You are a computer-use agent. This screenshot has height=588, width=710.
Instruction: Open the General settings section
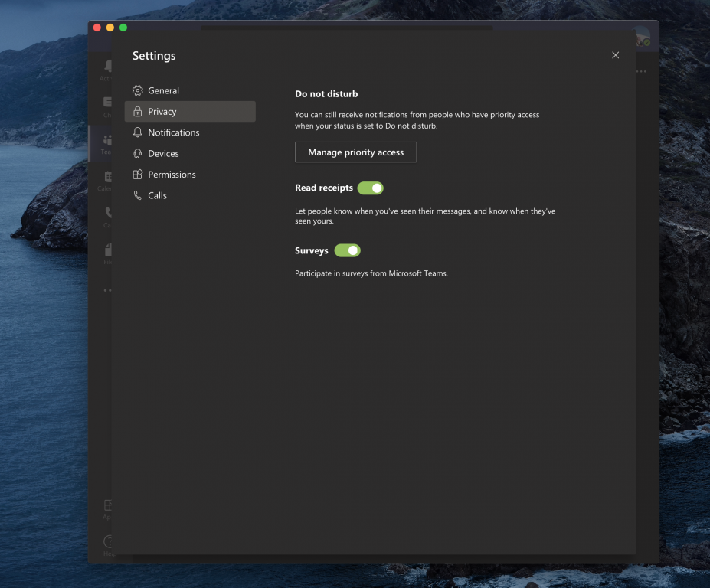[x=190, y=90]
